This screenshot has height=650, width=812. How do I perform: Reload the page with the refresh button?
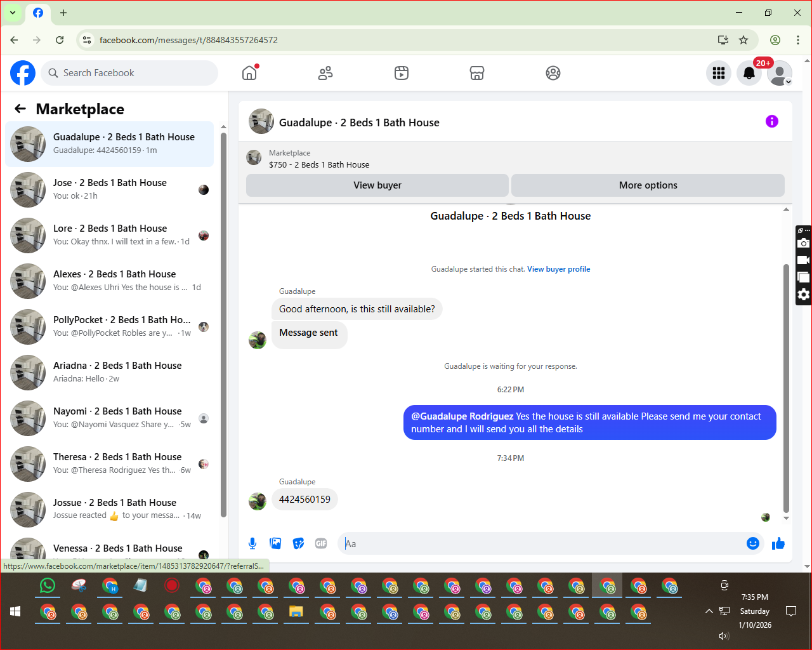coord(60,40)
